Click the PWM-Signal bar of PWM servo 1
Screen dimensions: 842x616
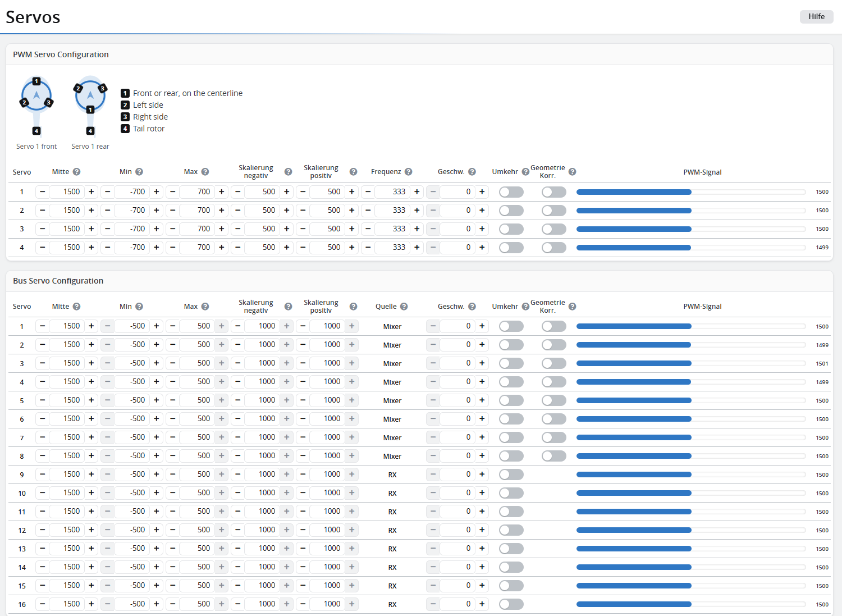click(691, 192)
